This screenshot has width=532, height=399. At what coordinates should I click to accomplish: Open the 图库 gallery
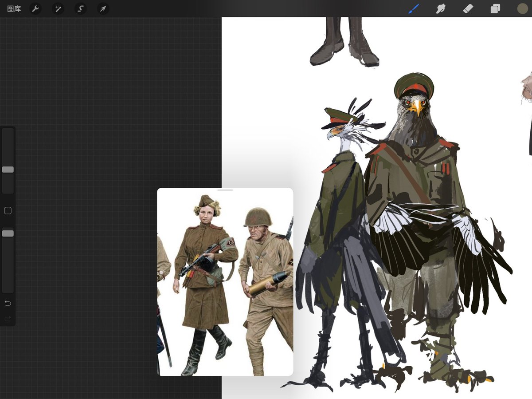pos(14,8)
